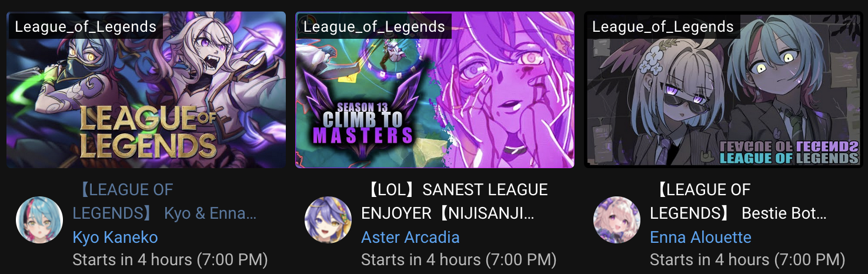
Task: Click start time under Aster Arcadia
Action: coord(459,259)
